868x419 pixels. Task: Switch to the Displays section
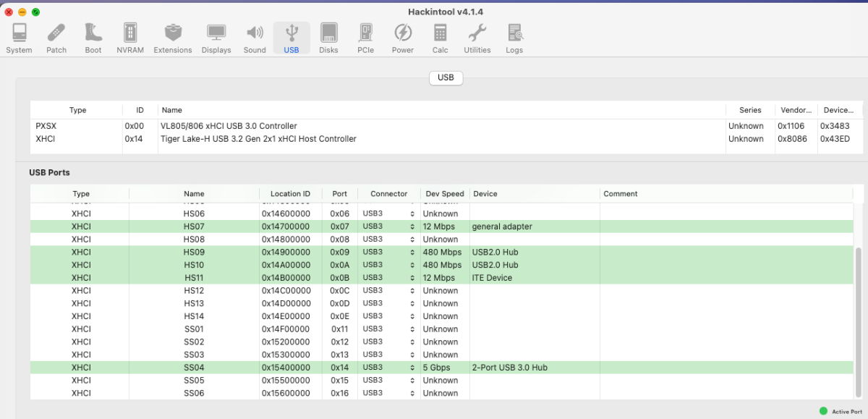pos(216,38)
